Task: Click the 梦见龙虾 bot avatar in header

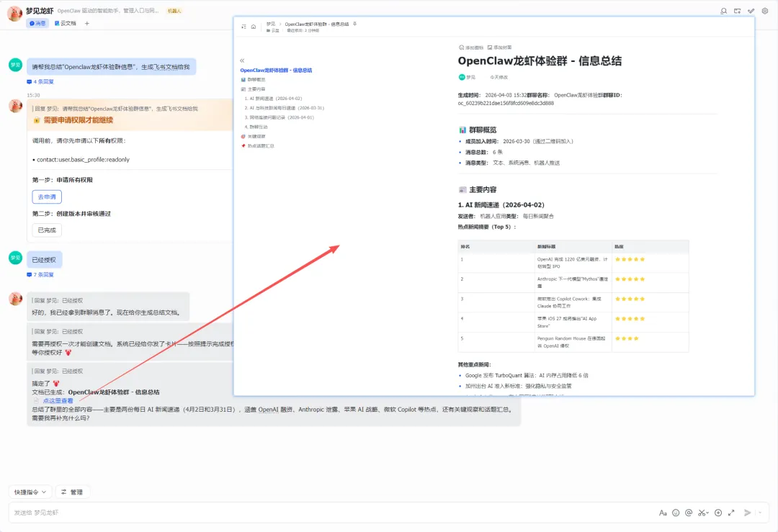Action: [14, 14]
